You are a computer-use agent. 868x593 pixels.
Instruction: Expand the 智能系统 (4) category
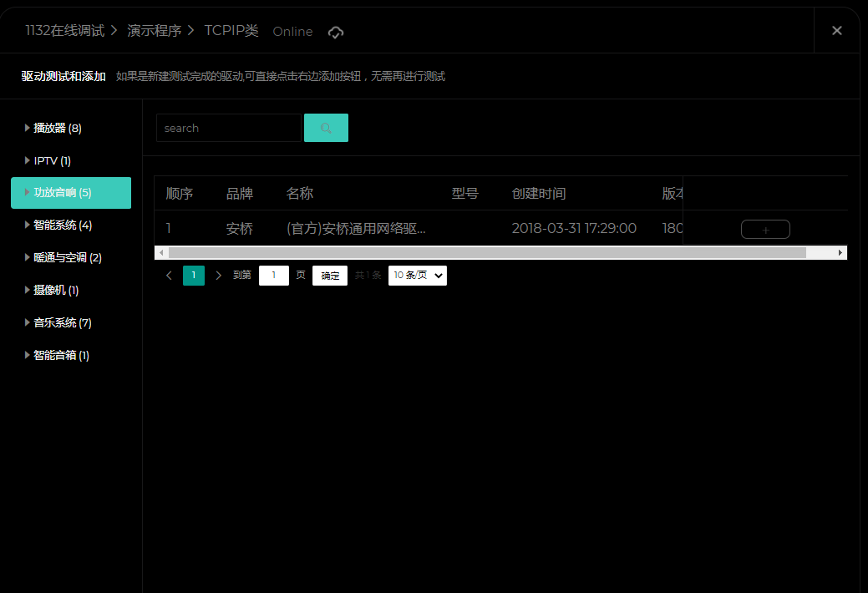[x=62, y=226]
